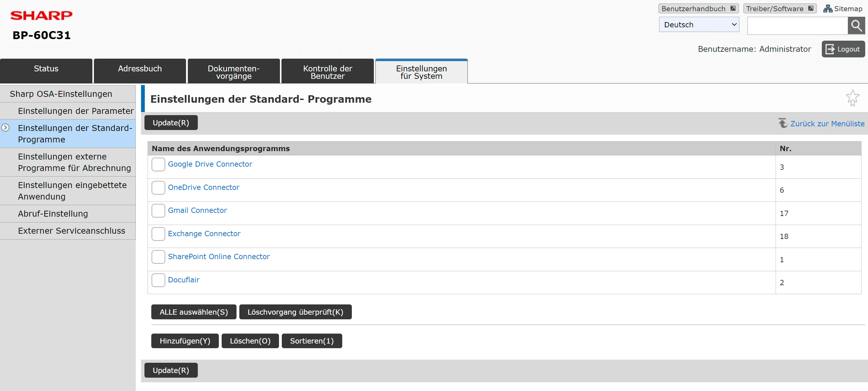The image size is (868, 391).
Task: Check the Google Drive Connector checkbox
Action: coord(158,164)
